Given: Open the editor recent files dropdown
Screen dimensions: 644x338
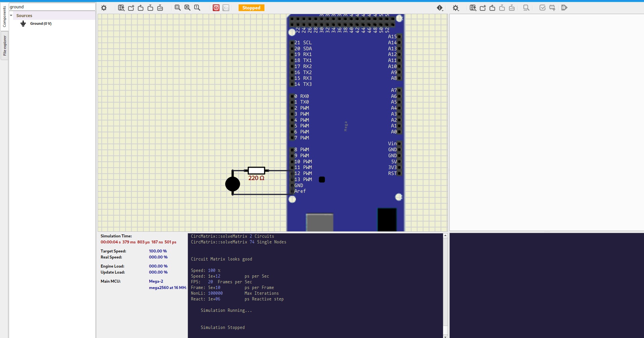Looking at the screenshot, I should [x=473, y=8].
